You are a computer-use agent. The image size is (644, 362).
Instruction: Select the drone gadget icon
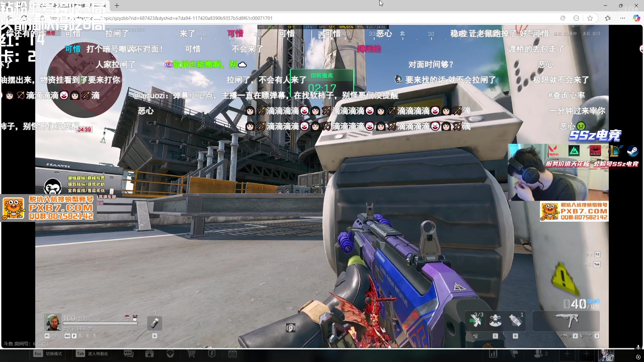[495, 320]
